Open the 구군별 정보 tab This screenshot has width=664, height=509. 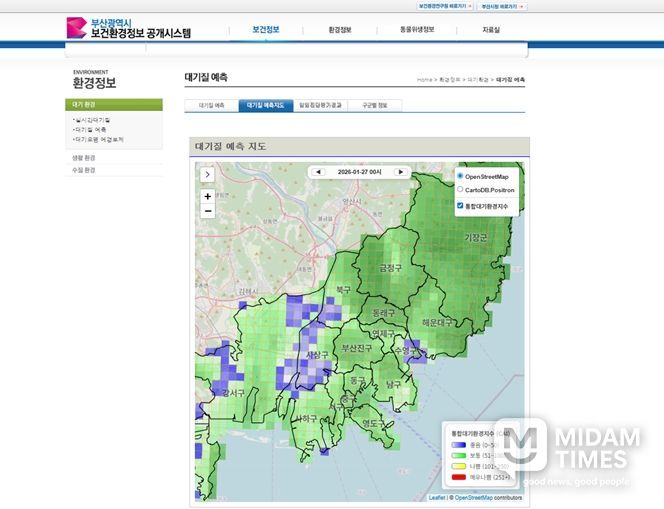coord(375,105)
